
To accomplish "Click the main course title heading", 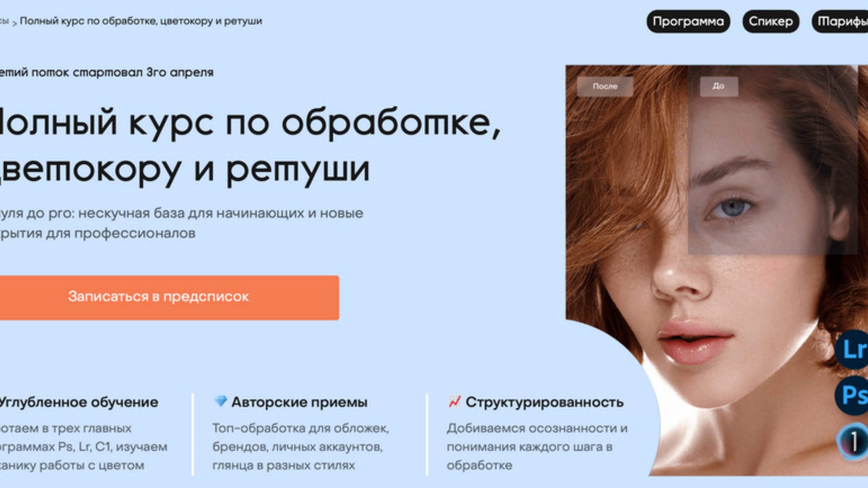I will point(250,146).
